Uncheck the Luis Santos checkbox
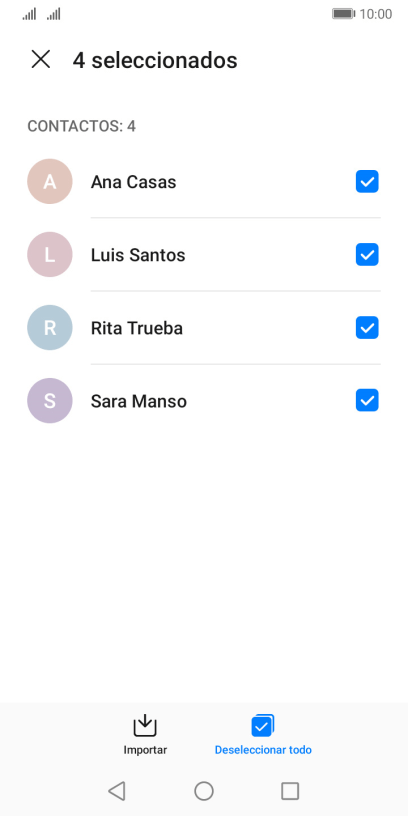 [367, 254]
